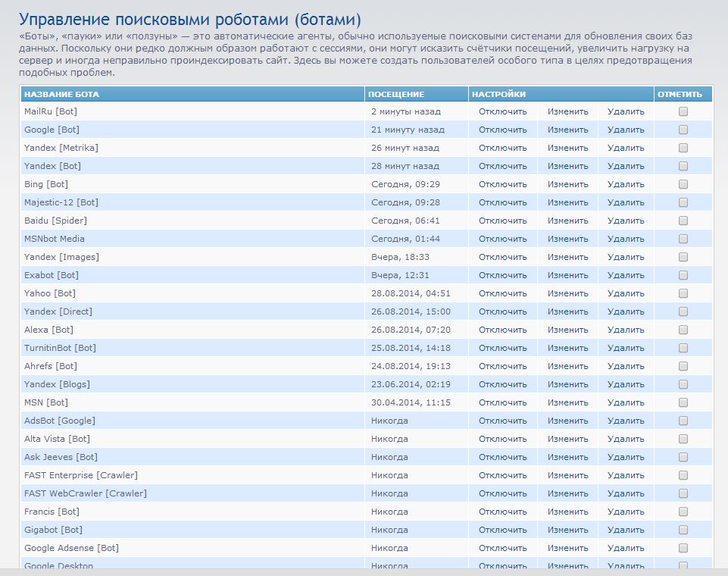Select checkbox for Baidu [Spider]

click(x=683, y=221)
